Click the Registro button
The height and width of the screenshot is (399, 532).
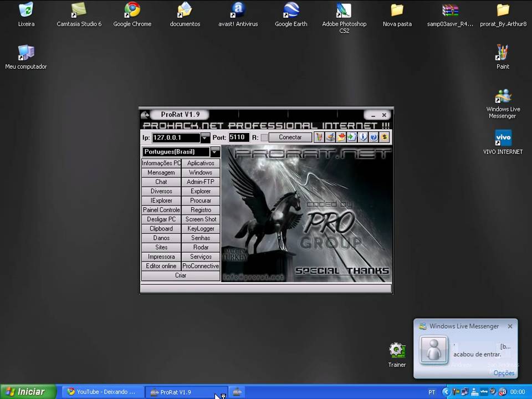201,210
